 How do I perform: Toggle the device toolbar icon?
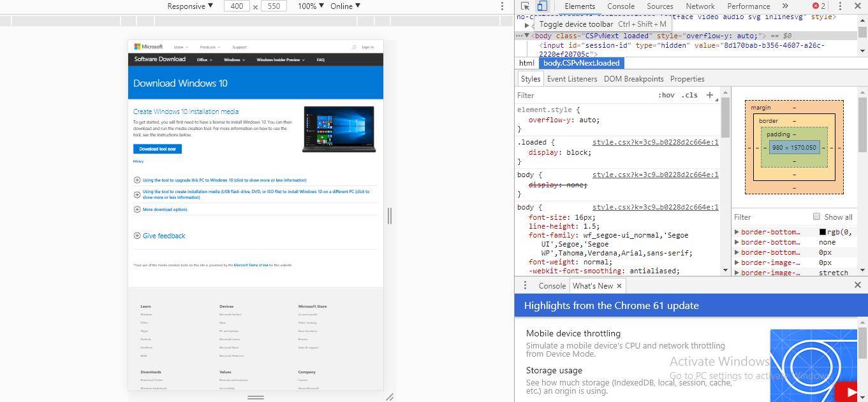pos(541,6)
